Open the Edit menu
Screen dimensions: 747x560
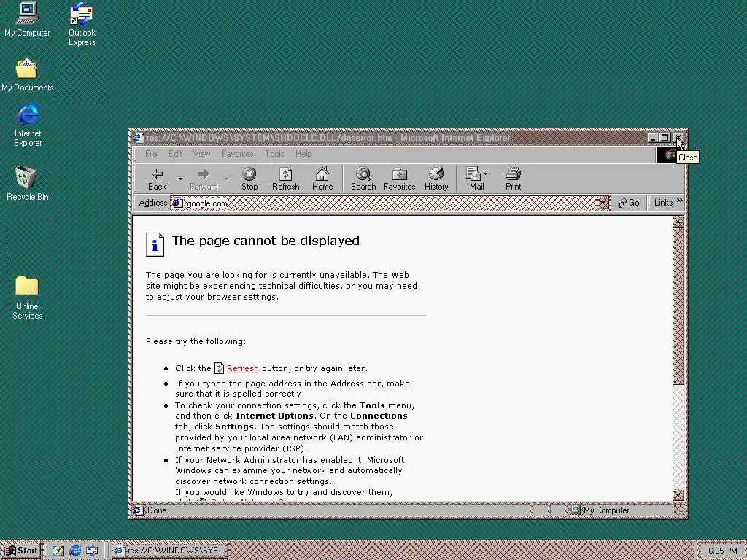tap(175, 154)
